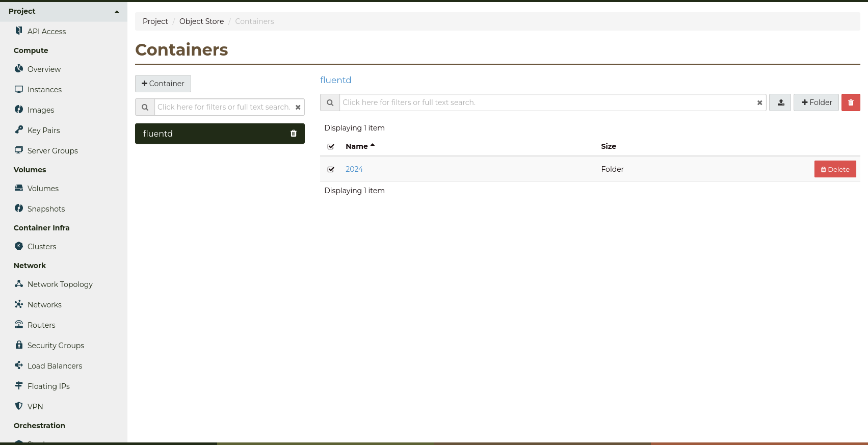Image resolution: width=868 pixels, height=445 pixels.
Task: Open the Networks page
Action: pos(44,305)
